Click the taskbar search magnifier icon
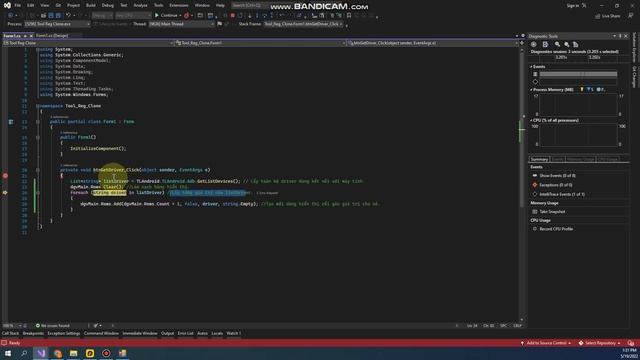This screenshot has height=360, width=640. [x=24, y=353]
